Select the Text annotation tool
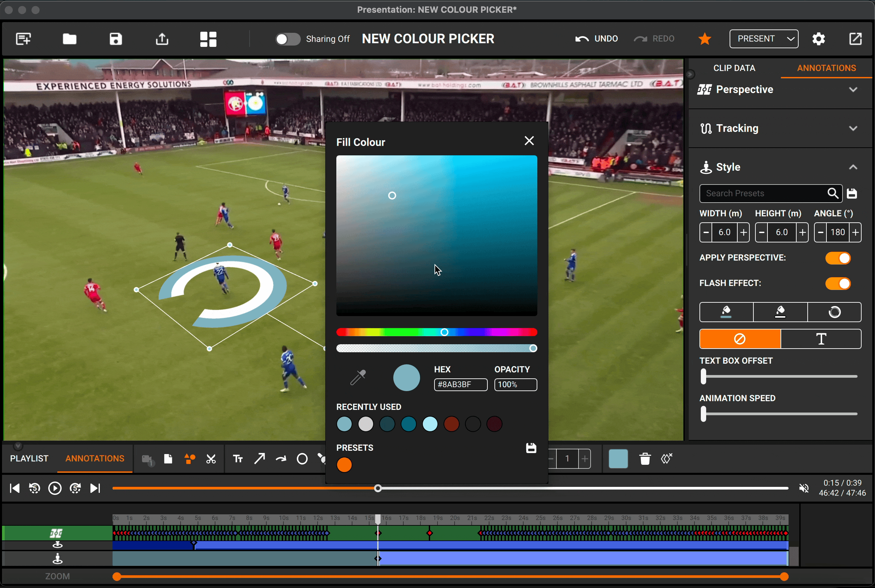This screenshot has height=588, width=875. tap(238, 458)
